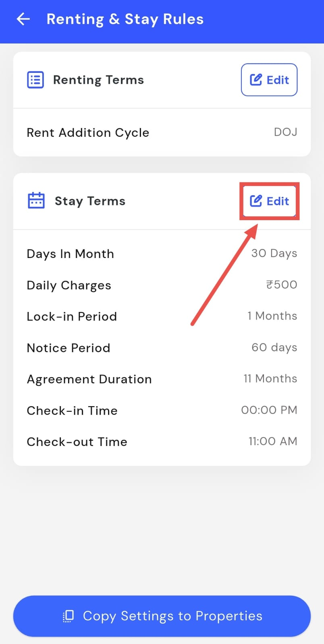Tap the DOJ value
Screen dimensions: 324x644
[x=285, y=132]
